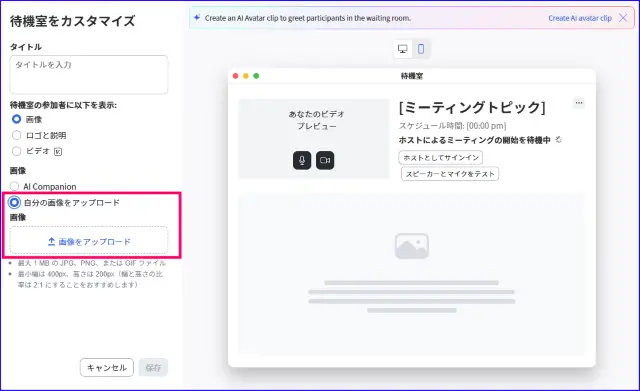Click the microphone button in video preview
The width and height of the screenshot is (640, 391).
[x=302, y=160]
